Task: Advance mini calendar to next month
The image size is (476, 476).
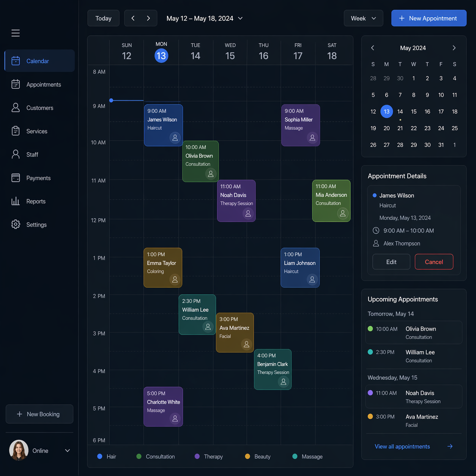Action: click(454, 48)
